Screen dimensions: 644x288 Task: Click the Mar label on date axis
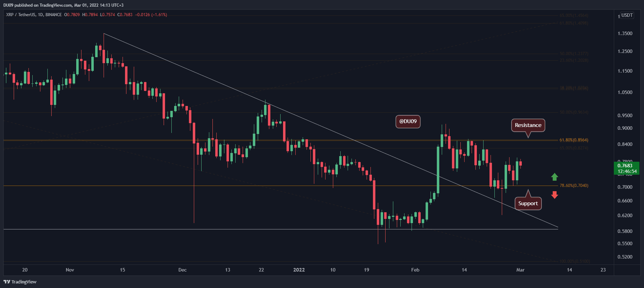520,270
